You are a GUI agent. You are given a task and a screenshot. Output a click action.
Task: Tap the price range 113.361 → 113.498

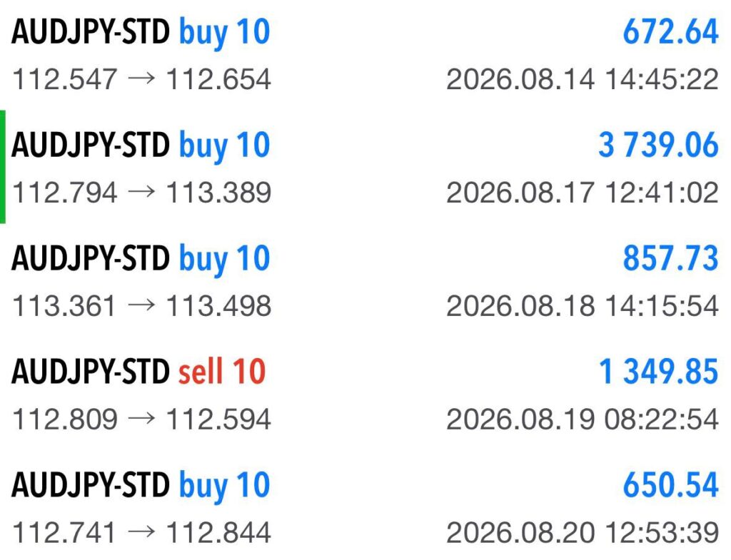(x=142, y=305)
